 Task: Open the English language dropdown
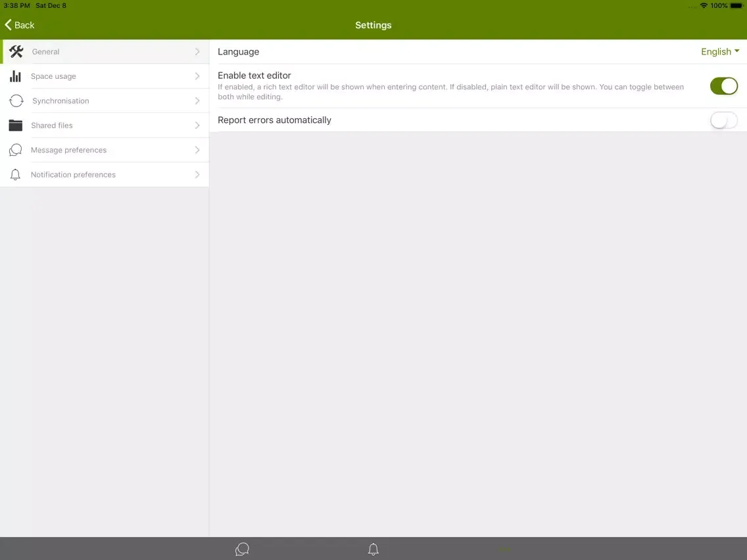pyautogui.click(x=719, y=52)
